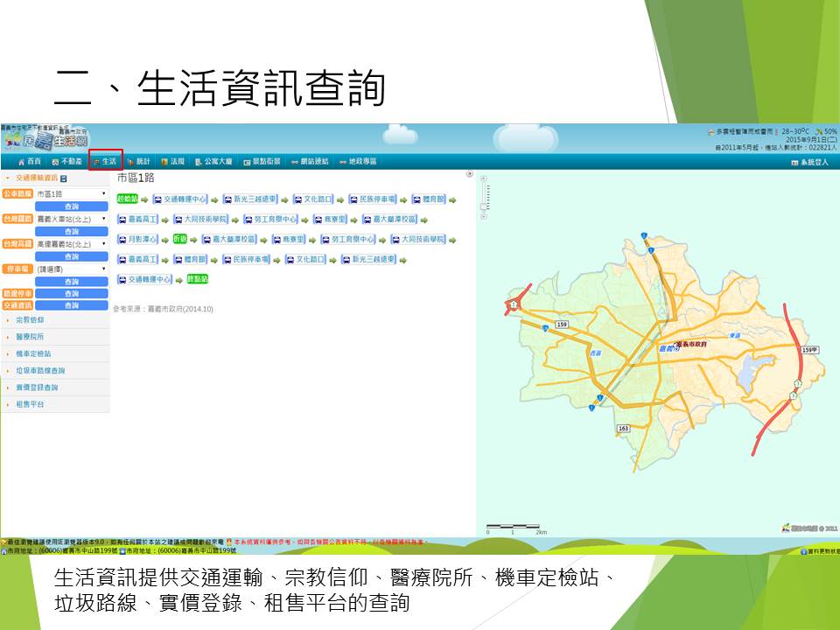Image resolution: width=840 pixels, height=630 pixels.
Task: Click 查詢 next to 路邊停車
Action: pos(72,294)
